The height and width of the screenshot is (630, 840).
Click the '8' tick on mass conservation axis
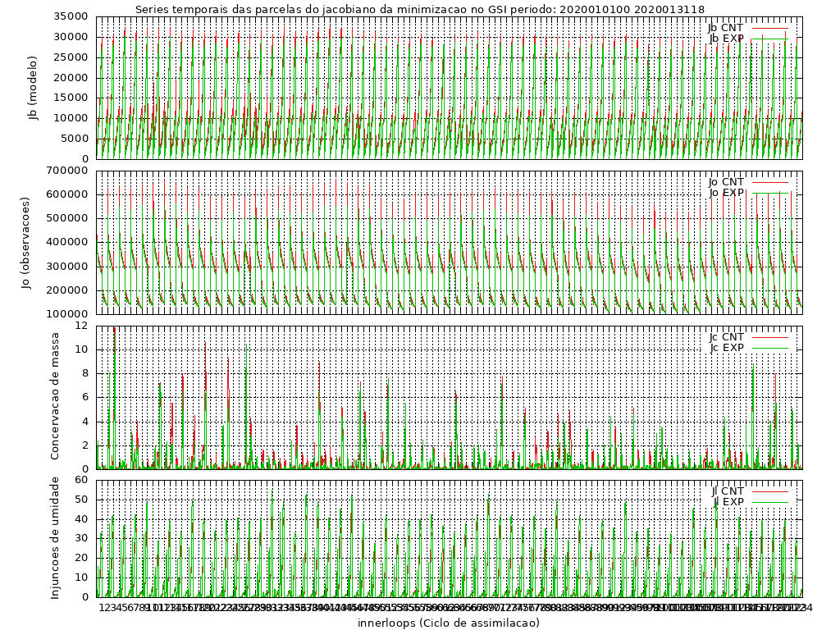(84, 373)
